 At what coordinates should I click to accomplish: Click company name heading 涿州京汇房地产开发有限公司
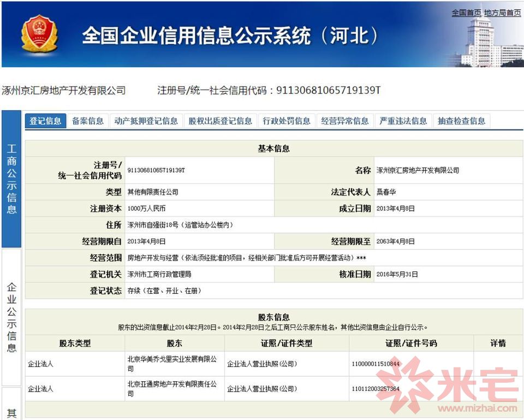point(64,90)
